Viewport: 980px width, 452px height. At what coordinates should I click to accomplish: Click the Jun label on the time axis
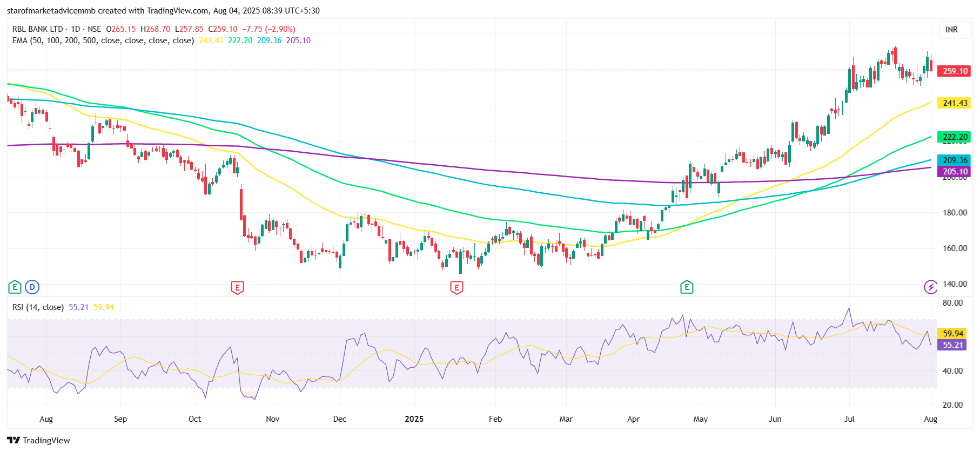click(775, 419)
